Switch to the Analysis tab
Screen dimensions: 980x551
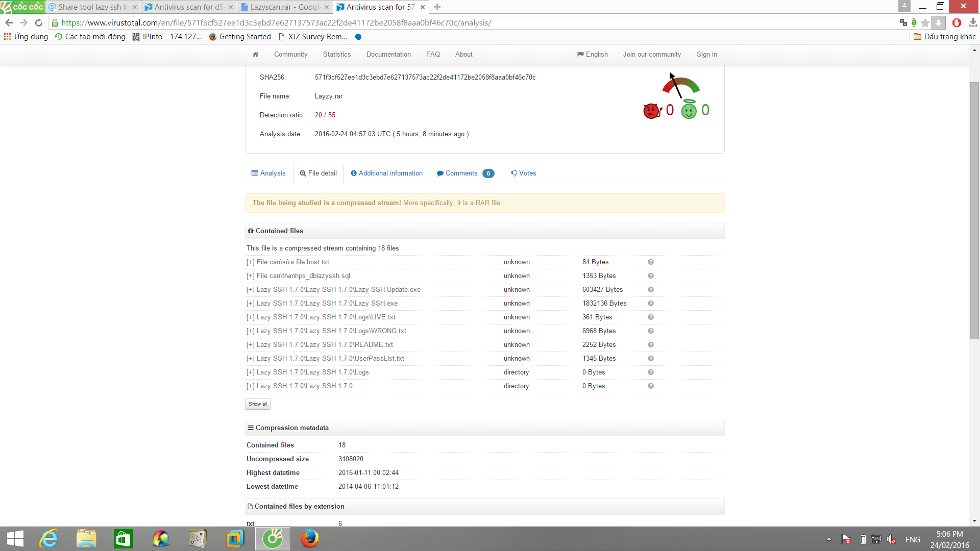(x=268, y=173)
